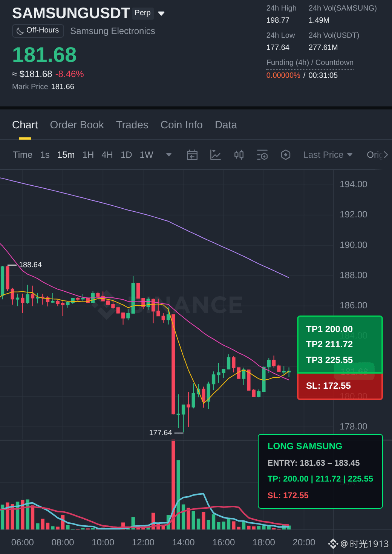Open the Trades tab

pyautogui.click(x=132, y=125)
